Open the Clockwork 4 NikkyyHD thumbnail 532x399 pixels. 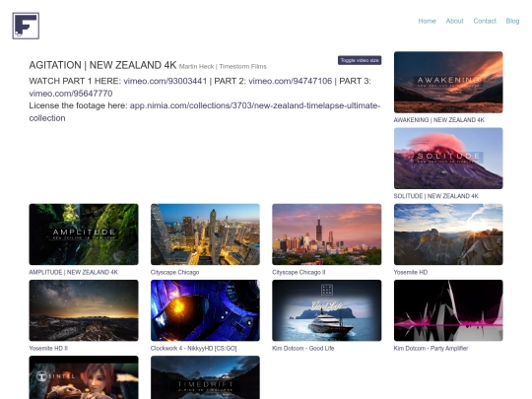[x=205, y=310]
